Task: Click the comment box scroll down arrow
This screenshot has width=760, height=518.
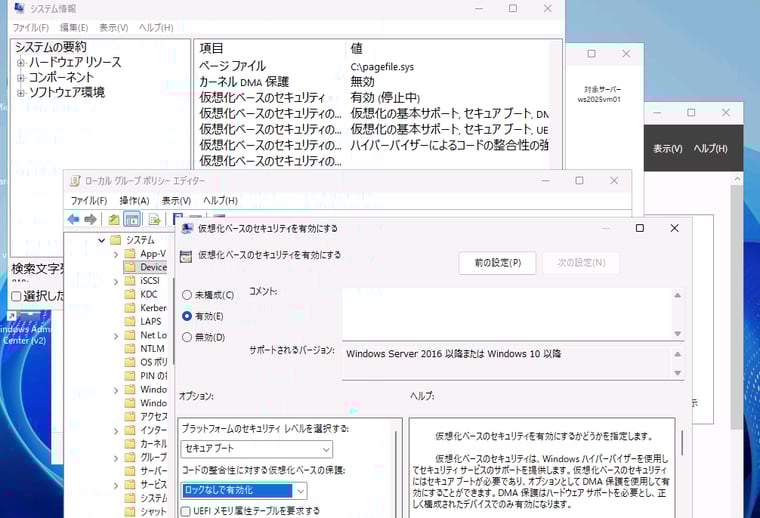Action: 678,333
